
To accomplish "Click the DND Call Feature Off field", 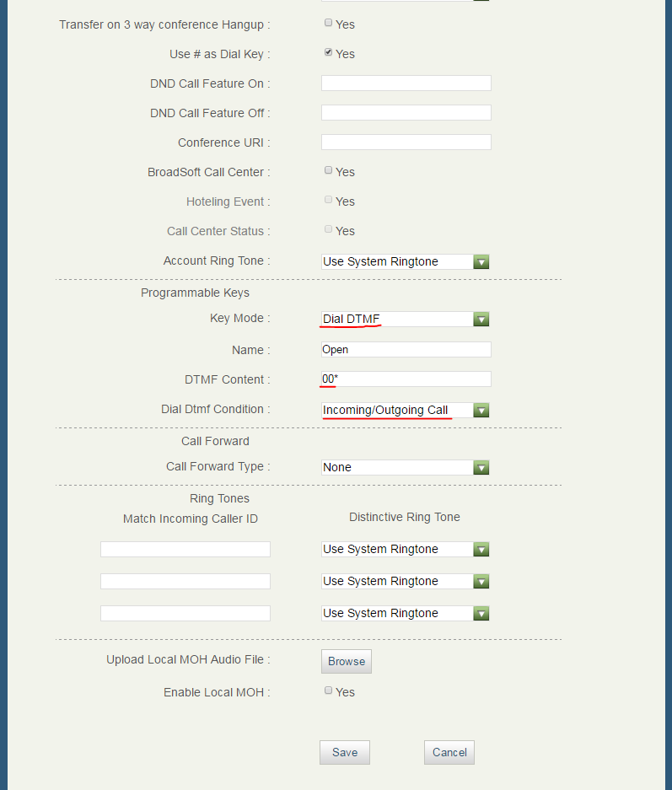I will [406, 113].
